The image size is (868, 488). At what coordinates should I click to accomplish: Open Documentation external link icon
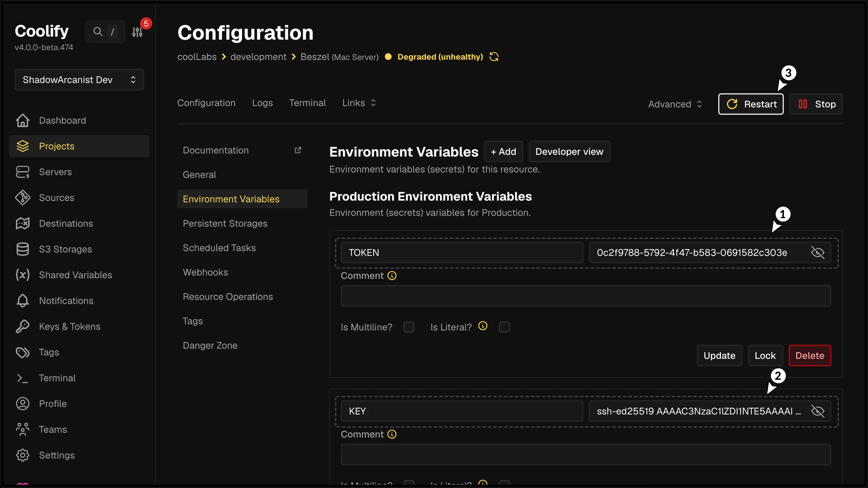coord(298,150)
